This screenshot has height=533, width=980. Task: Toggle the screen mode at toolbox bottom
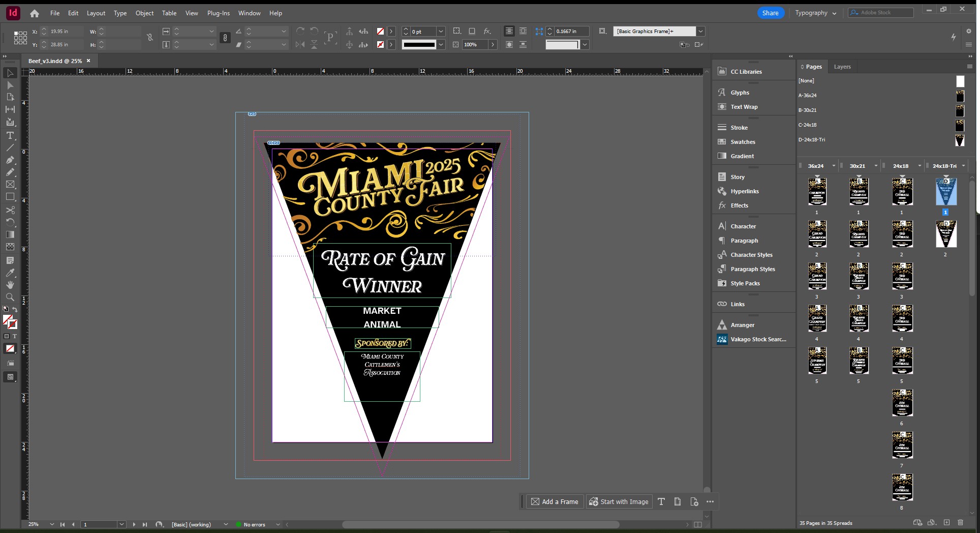(10, 377)
